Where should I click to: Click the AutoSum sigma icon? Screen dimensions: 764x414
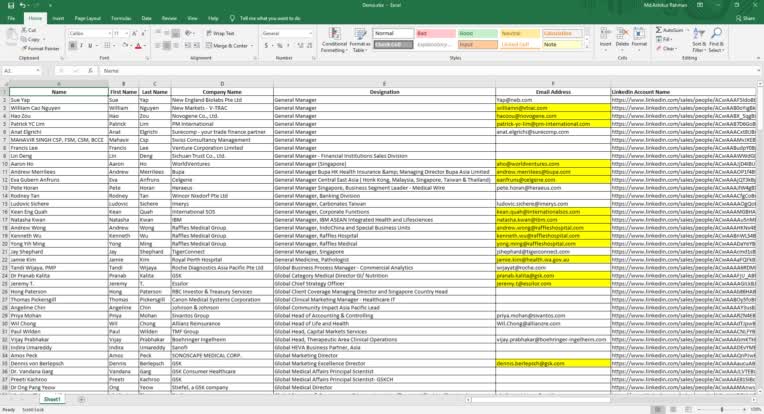(659, 30)
